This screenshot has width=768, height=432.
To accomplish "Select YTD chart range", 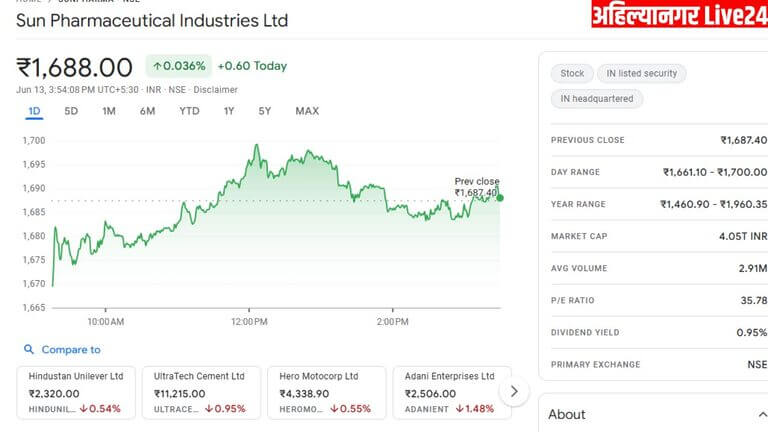I will pyautogui.click(x=189, y=111).
